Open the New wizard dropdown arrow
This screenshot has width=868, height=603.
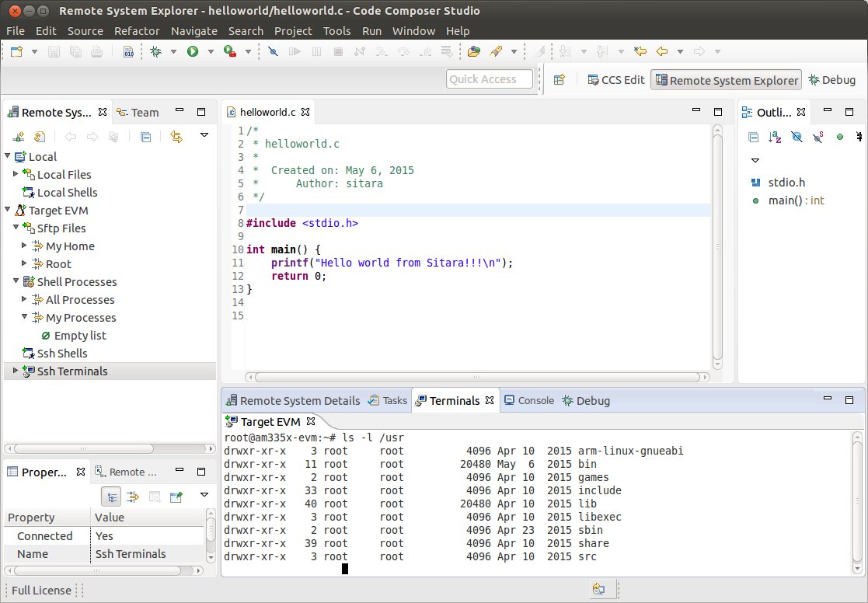pos(34,52)
